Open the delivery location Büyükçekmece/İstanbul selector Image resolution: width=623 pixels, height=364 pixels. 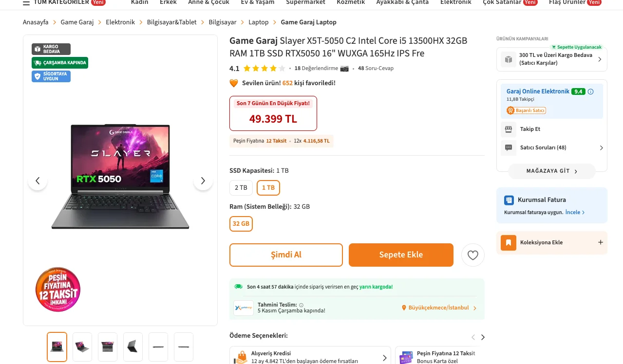tap(438, 308)
